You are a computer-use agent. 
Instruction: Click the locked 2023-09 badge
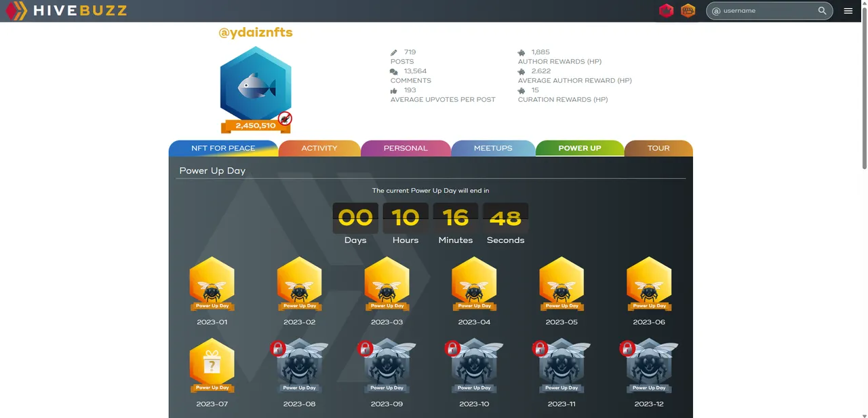click(387, 366)
